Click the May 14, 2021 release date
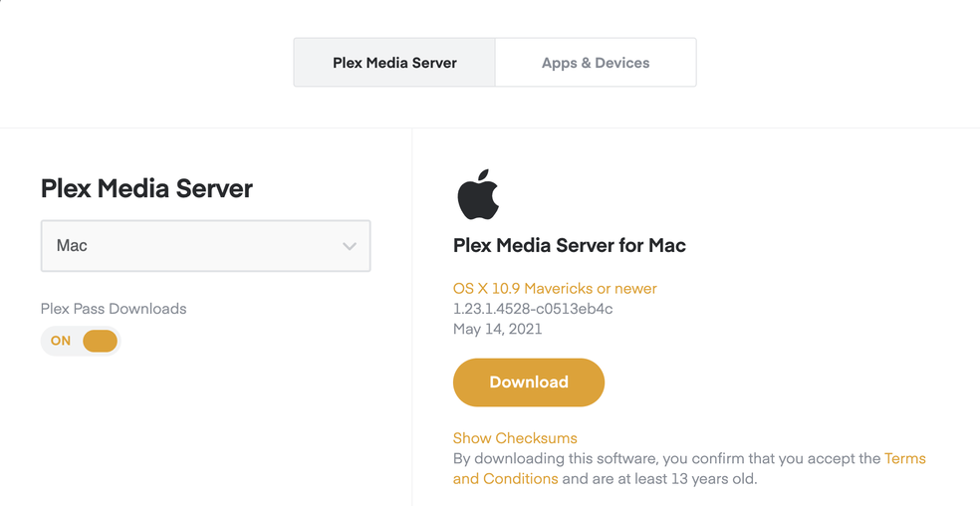The width and height of the screenshot is (980, 506). (497, 329)
